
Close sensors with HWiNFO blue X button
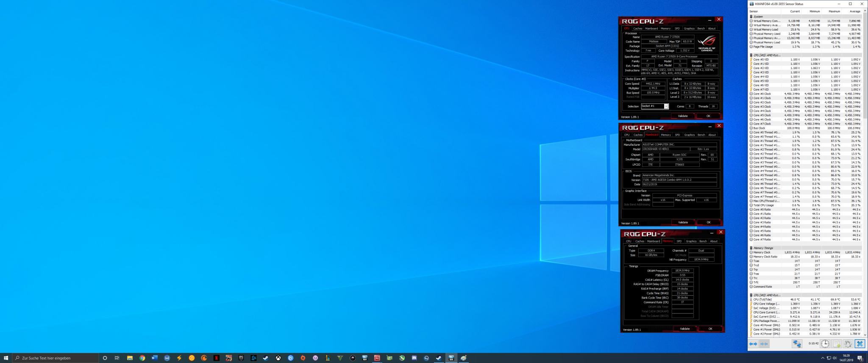tap(860, 344)
